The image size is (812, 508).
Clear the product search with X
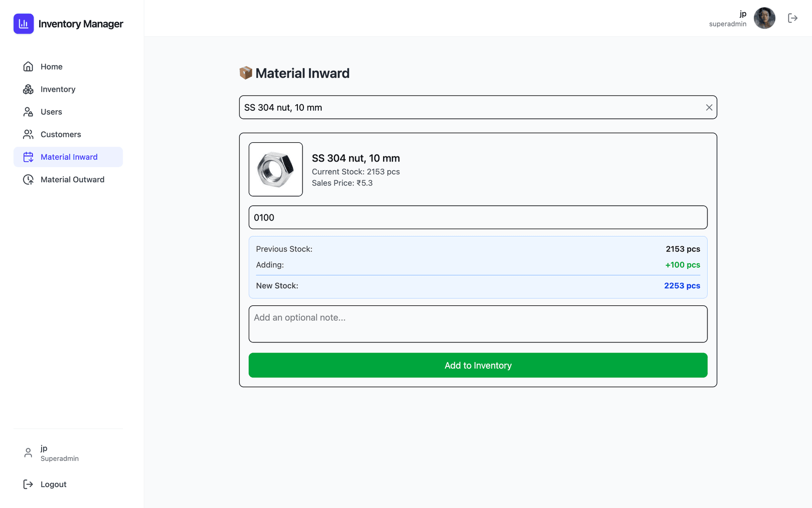[x=709, y=108]
